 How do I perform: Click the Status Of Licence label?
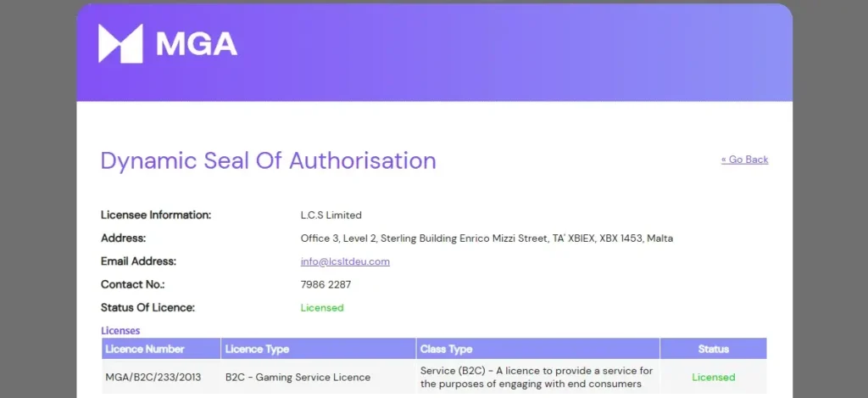click(x=147, y=307)
